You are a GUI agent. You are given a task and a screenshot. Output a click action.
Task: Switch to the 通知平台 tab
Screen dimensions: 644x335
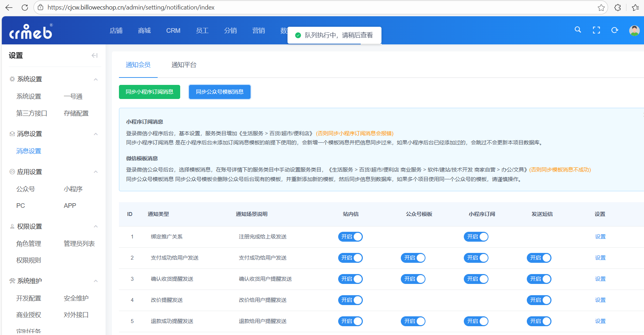(x=184, y=65)
